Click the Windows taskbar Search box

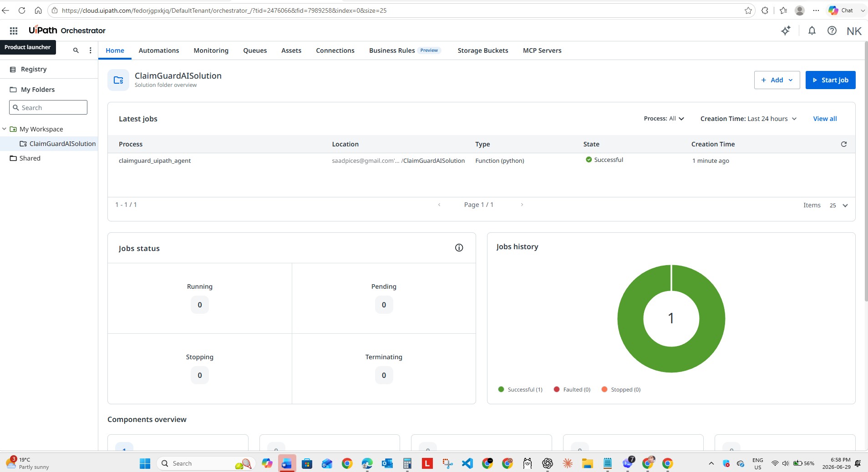click(x=205, y=463)
